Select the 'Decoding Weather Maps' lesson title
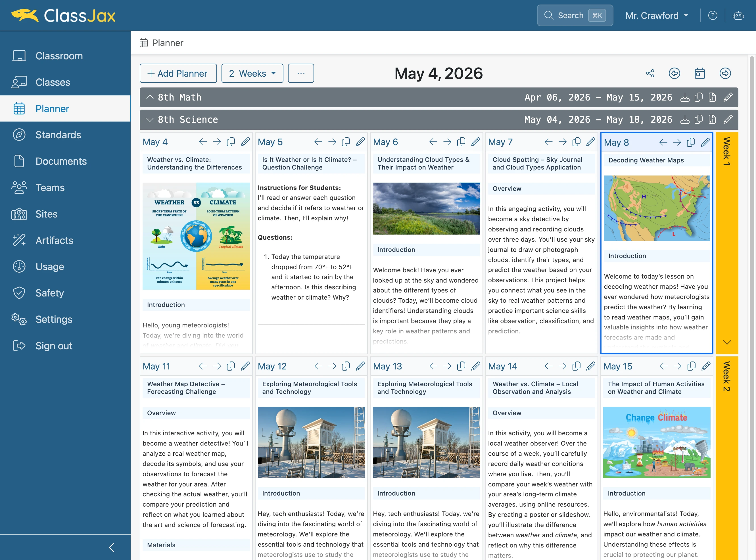The height and width of the screenshot is (560, 756). point(646,160)
